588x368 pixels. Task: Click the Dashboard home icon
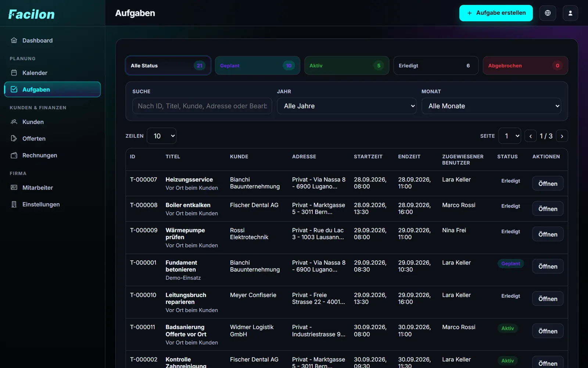14,40
